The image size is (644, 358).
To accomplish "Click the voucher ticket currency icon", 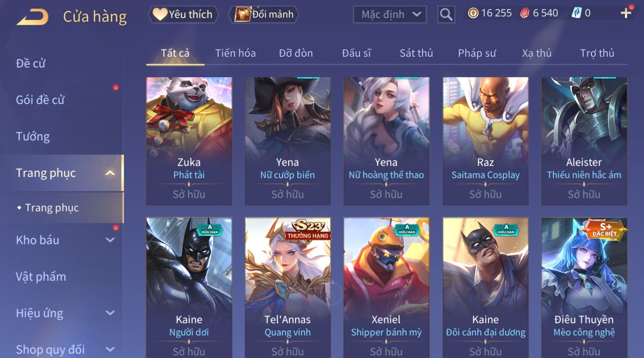I will pyautogui.click(x=576, y=13).
